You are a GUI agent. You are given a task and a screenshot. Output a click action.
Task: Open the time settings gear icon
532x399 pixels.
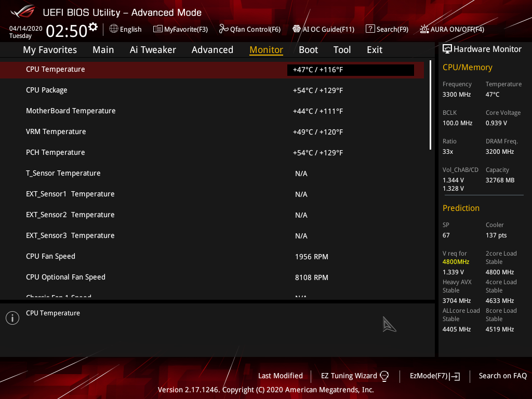point(93,26)
